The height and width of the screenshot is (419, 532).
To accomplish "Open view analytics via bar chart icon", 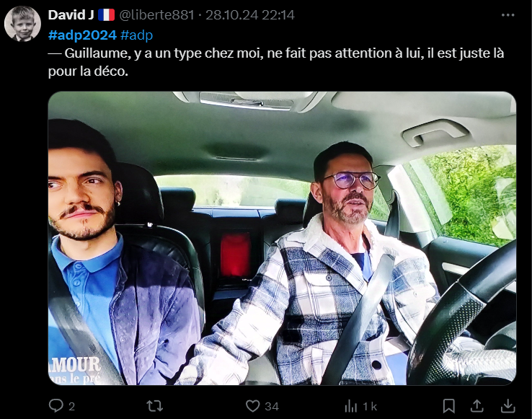I will [350, 406].
